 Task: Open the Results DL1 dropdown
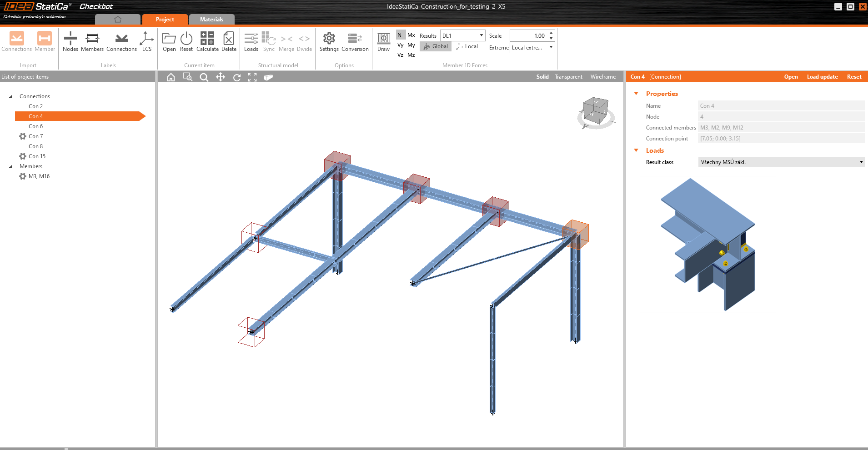(462, 35)
